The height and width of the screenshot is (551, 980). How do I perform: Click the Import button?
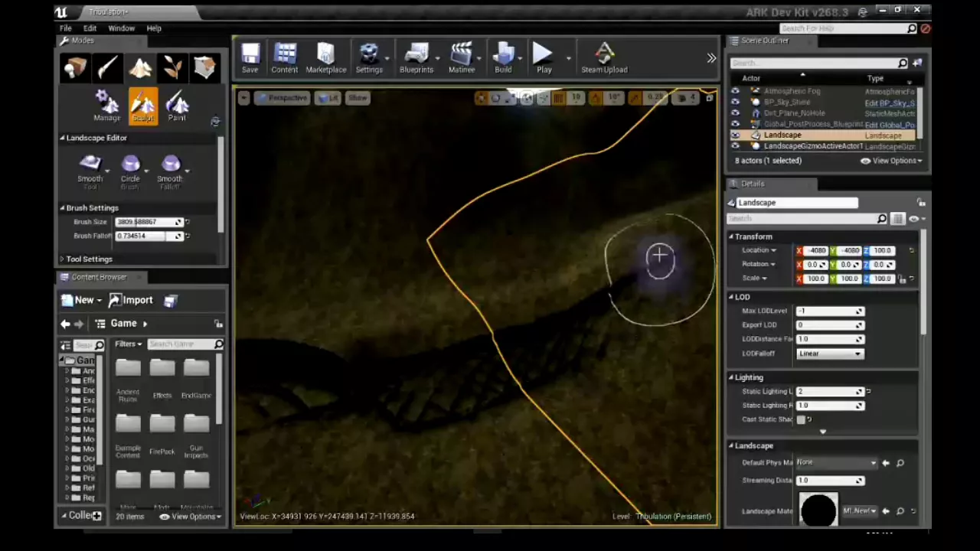(x=132, y=300)
